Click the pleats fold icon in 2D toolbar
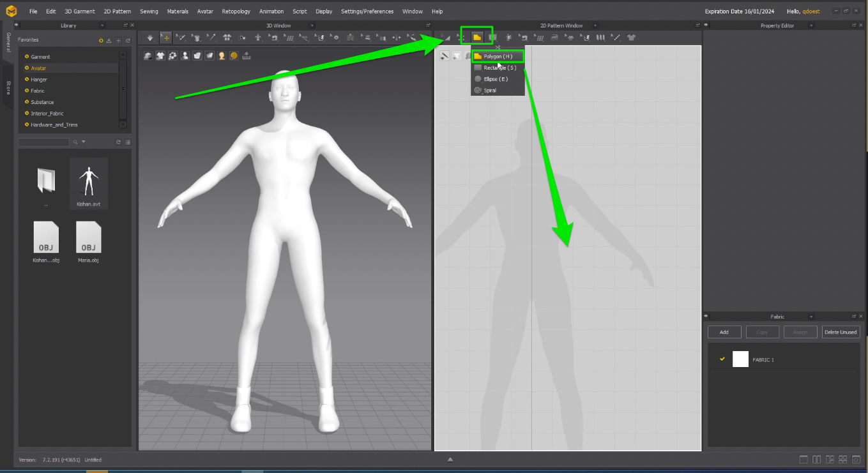 click(x=600, y=38)
